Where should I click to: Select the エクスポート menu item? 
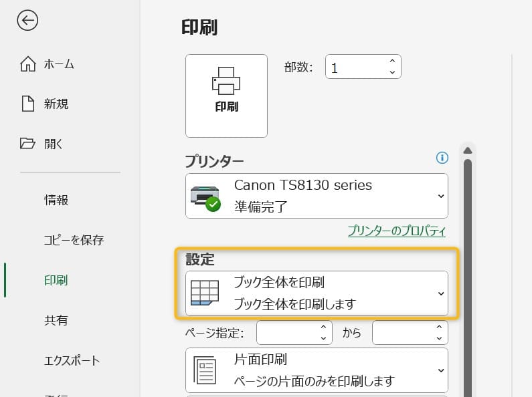[72, 360]
